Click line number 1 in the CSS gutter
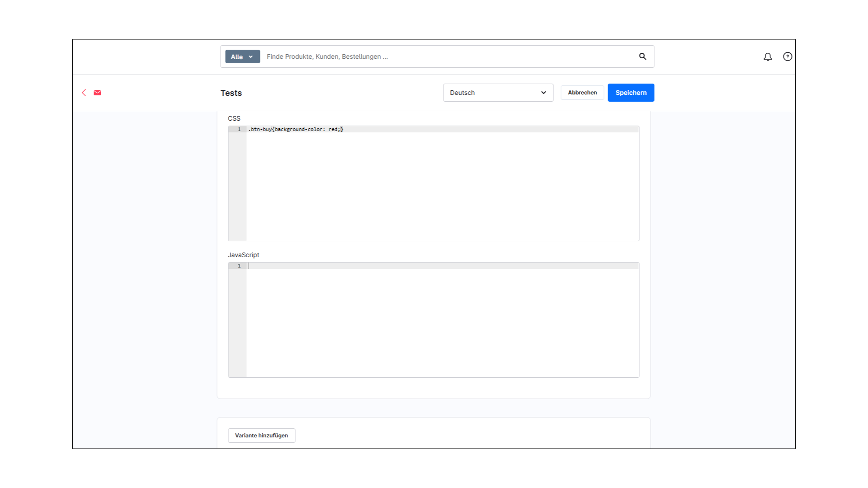 pos(239,129)
